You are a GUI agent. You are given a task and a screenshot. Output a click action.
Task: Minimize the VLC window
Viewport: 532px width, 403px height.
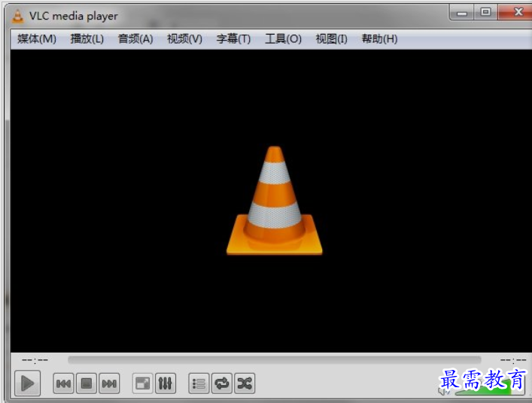pyautogui.click(x=461, y=13)
